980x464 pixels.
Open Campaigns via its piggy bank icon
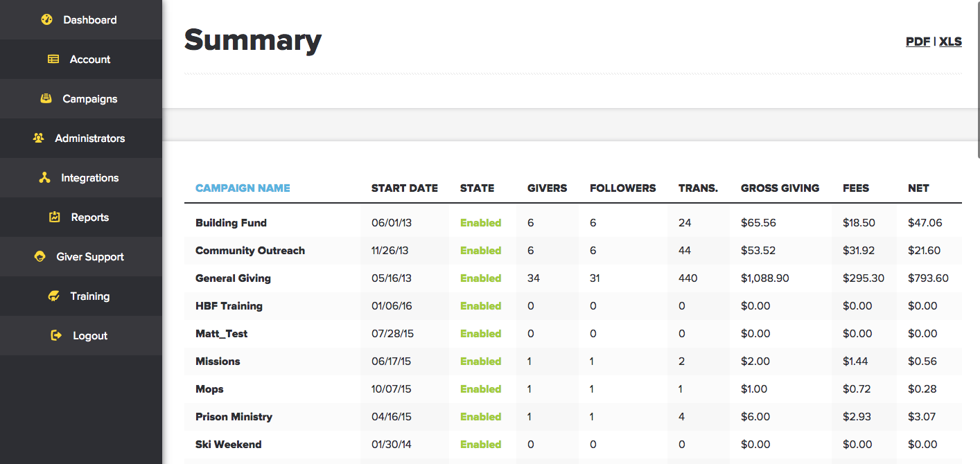pos(46,98)
